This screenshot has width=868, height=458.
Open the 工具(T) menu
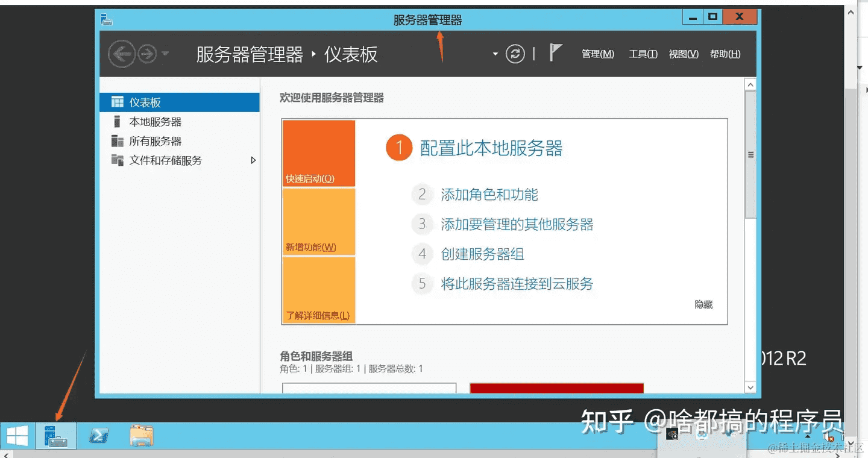pos(643,54)
